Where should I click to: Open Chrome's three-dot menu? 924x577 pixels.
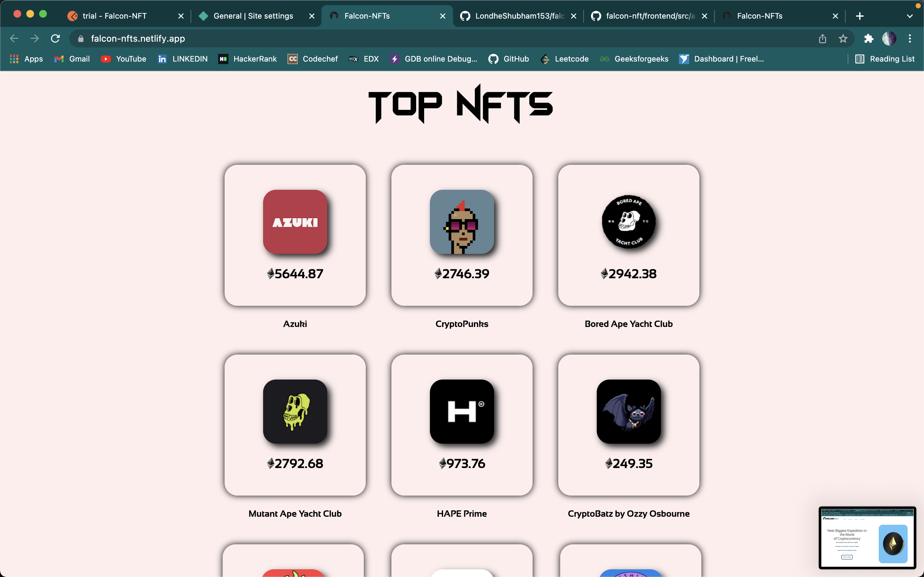pos(910,38)
